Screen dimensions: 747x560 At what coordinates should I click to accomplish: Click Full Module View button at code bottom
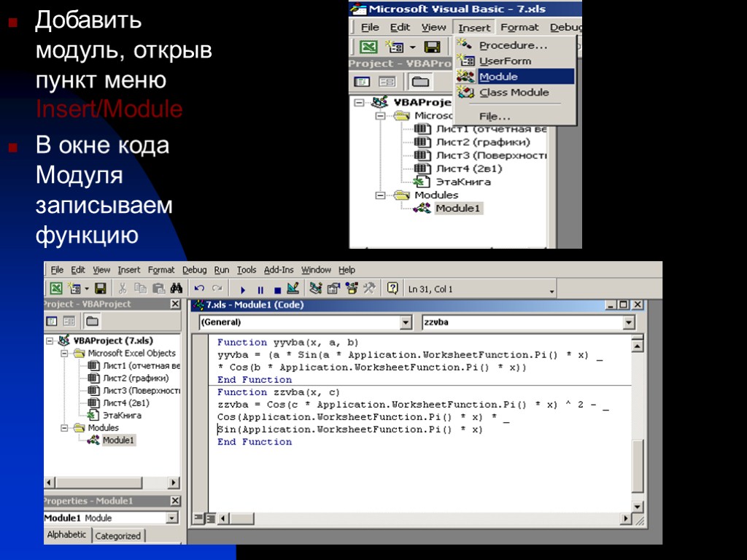pyautogui.click(x=210, y=518)
